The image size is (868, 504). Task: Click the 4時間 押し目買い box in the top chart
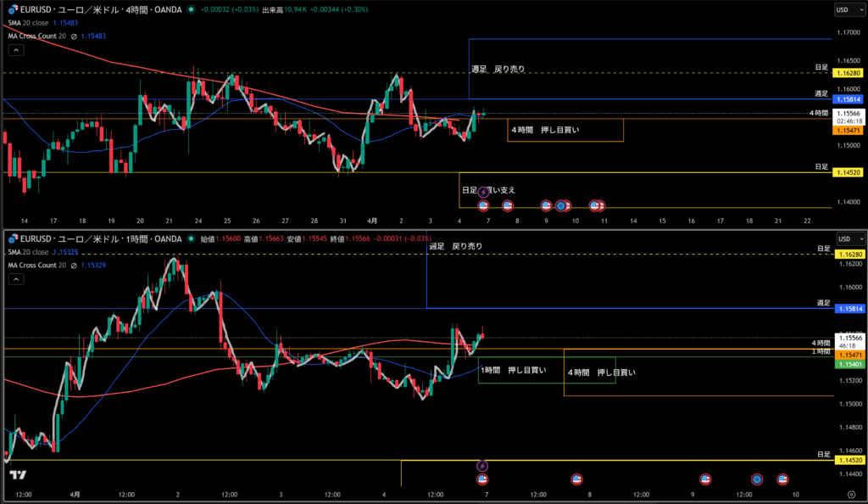click(565, 130)
